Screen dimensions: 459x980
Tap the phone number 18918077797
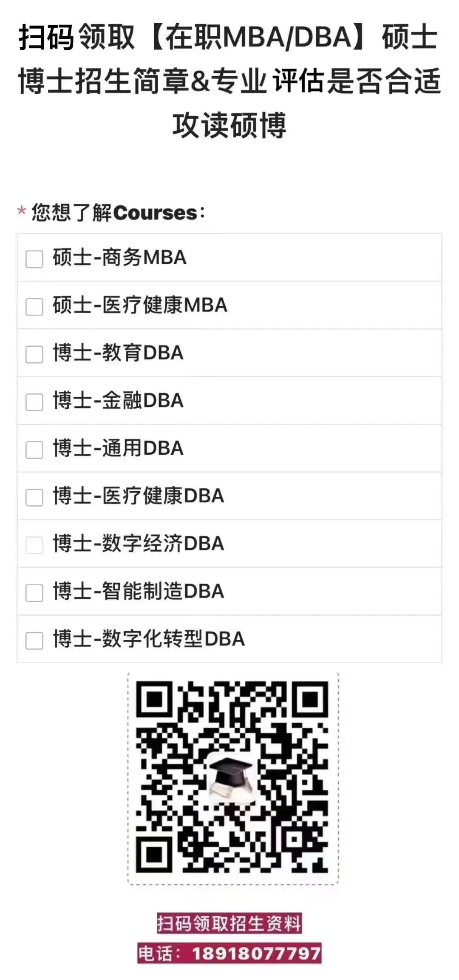point(256,953)
